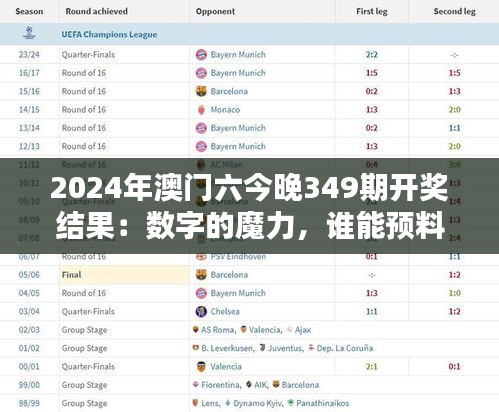Image resolution: width=499 pixels, height=412 pixels.
Task: Click the highlighted Final cell for 05/06
Action: point(124,275)
